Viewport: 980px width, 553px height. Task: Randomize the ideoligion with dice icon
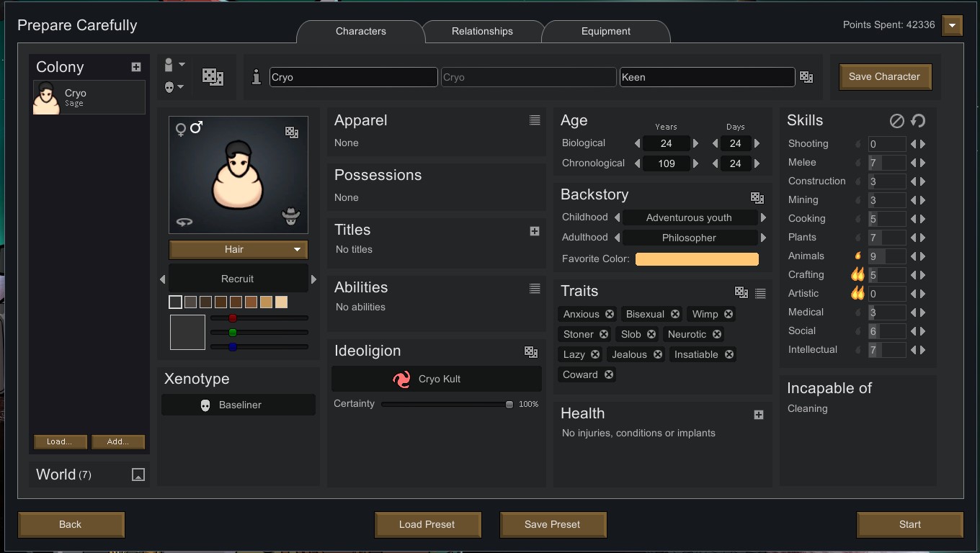(531, 352)
